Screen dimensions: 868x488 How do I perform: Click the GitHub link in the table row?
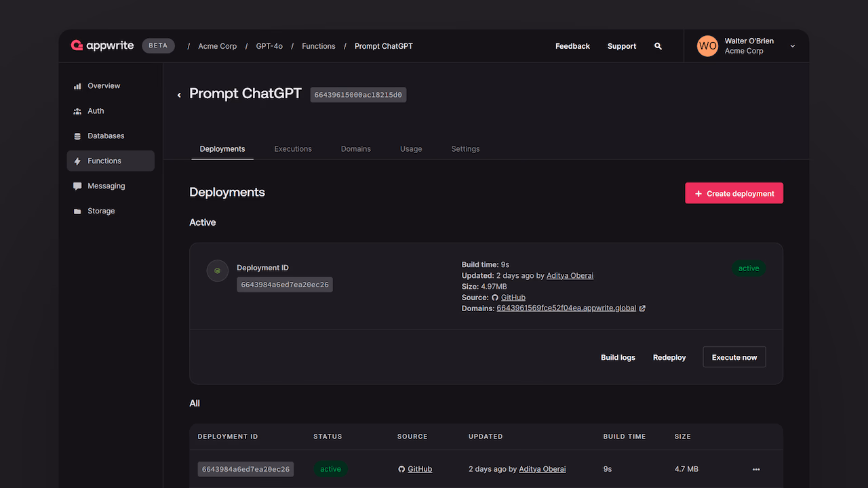click(420, 469)
